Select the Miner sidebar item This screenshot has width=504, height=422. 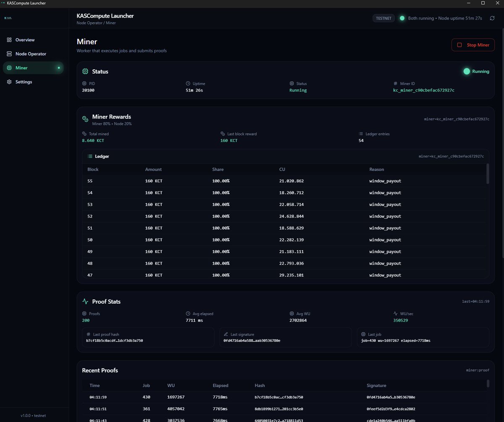(33, 68)
